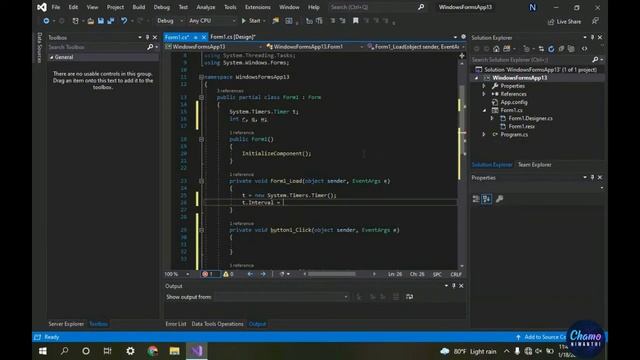Image resolution: width=640 pixels, height=360 pixels.
Task: Open the Debug configuration dropdown
Action: pos(169,21)
